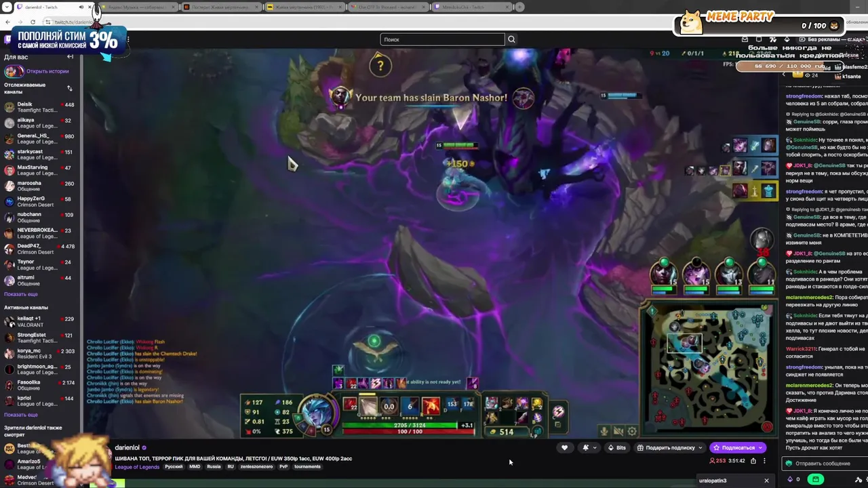
Task: Click the League of Legends category link
Action: (x=137, y=466)
